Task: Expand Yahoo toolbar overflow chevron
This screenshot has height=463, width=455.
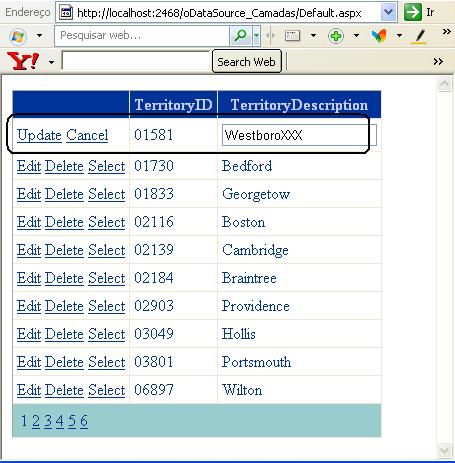Action: (438, 62)
